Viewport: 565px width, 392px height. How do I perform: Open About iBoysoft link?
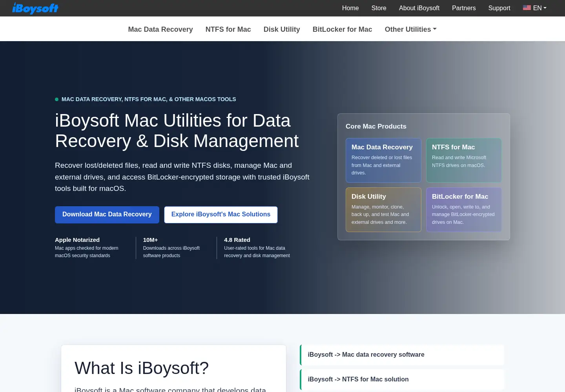419,8
